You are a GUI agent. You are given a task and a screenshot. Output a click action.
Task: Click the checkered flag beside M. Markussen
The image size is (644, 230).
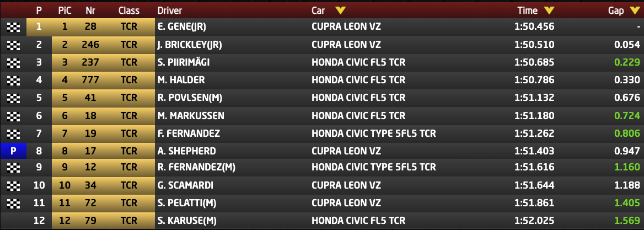[13, 116]
